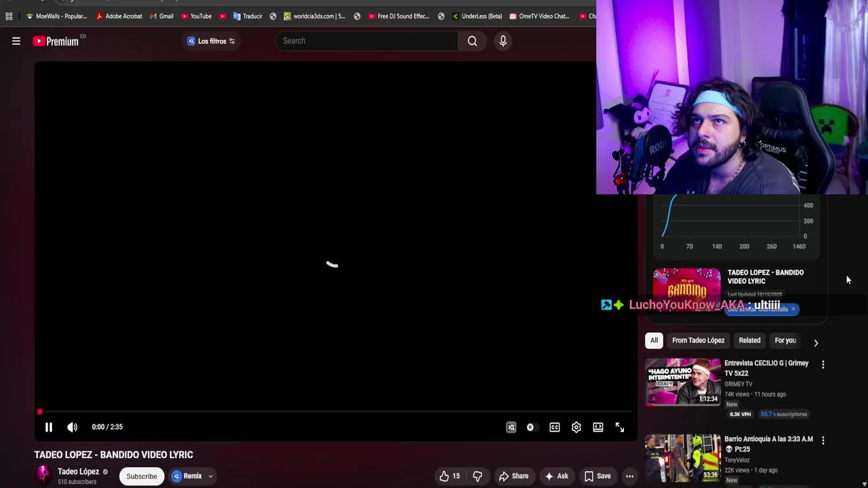Open options menu for Barrio Antioquia video
This screenshot has height=488, width=868.
pyautogui.click(x=823, y=441)
